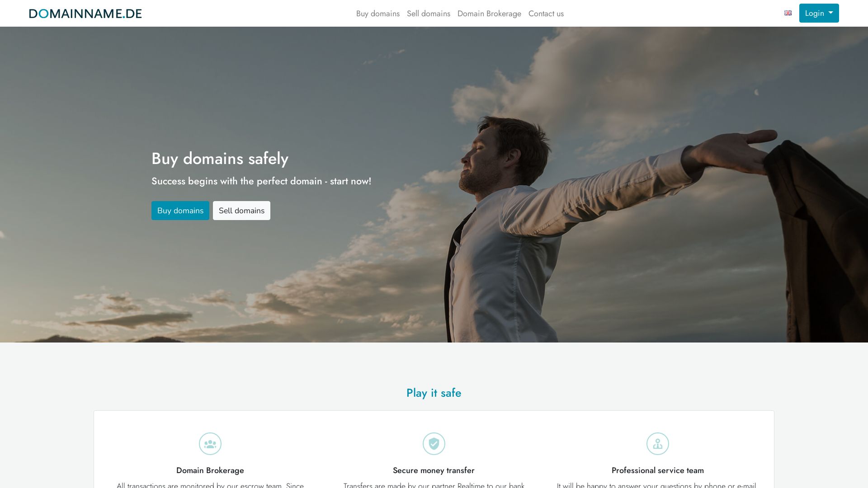Select the Sell domains nav link
This screenshot has width=868, height=488.
pyautogui.click(x=429, y=13)
